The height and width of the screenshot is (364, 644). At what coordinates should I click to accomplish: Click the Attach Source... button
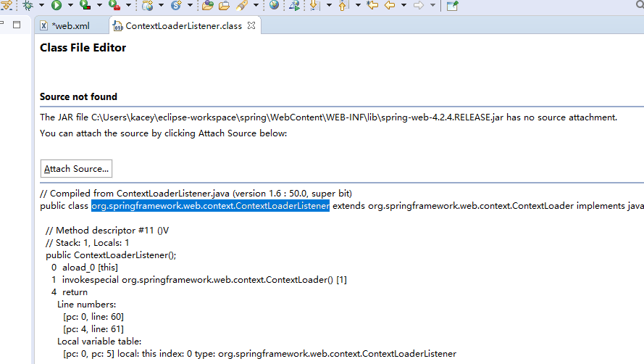point(76,169)
